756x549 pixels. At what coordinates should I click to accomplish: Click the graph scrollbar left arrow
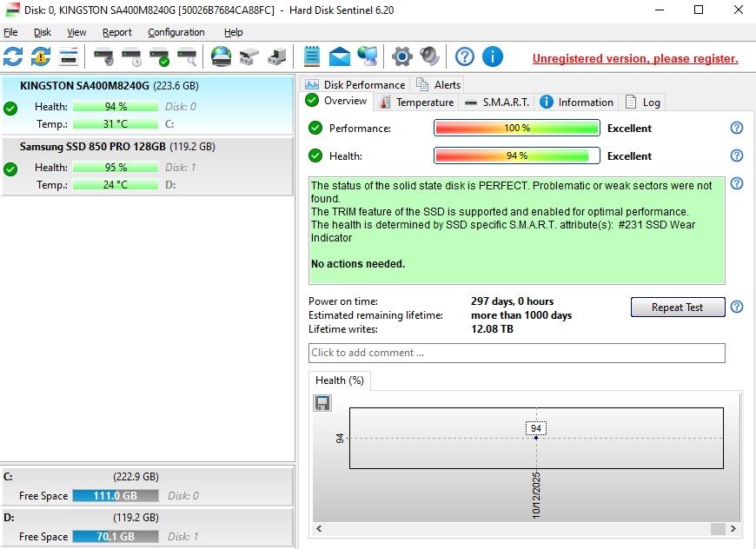319,528
